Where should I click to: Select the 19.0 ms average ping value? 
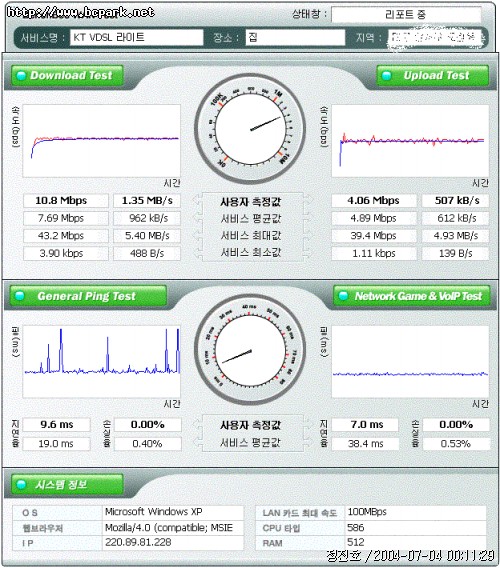pos(57,444)
